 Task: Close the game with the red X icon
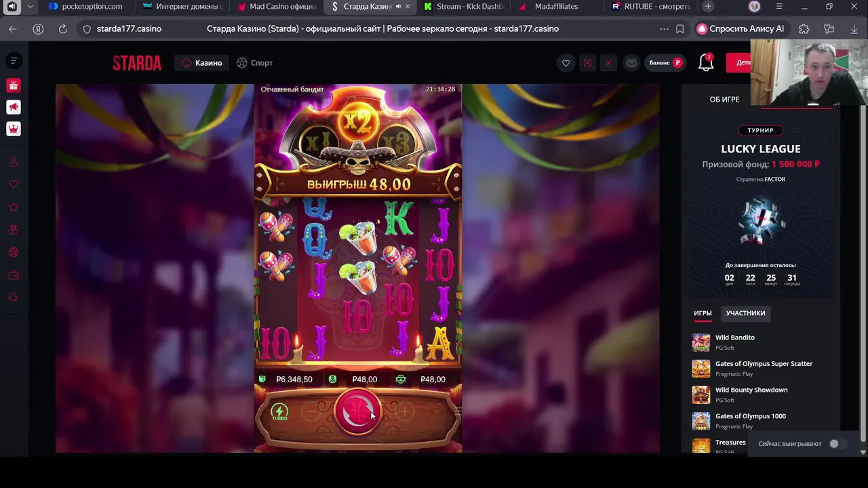click(x=608, y=63)
